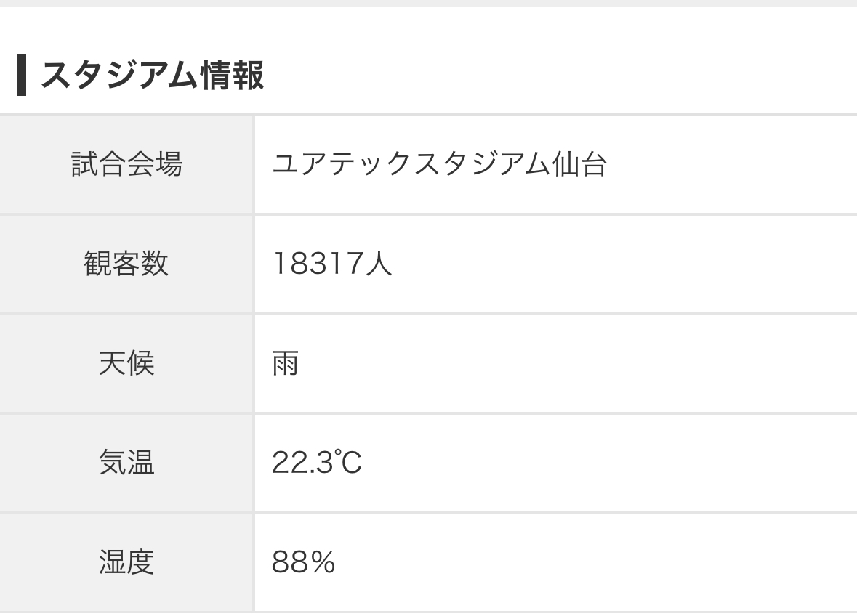The width and height of the screenshot is (857, 616).
Task: Click the 人 character after the attendance
Action: [378, 263]
